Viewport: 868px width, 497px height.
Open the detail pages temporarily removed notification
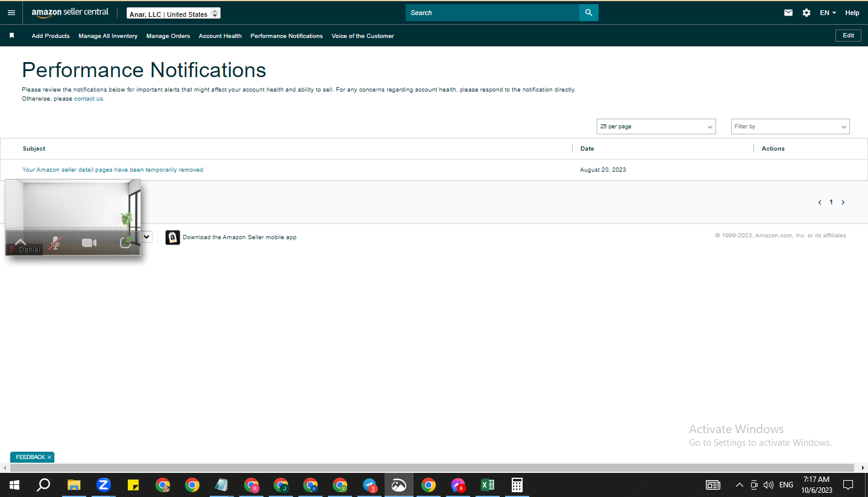(x=113, y=170)
